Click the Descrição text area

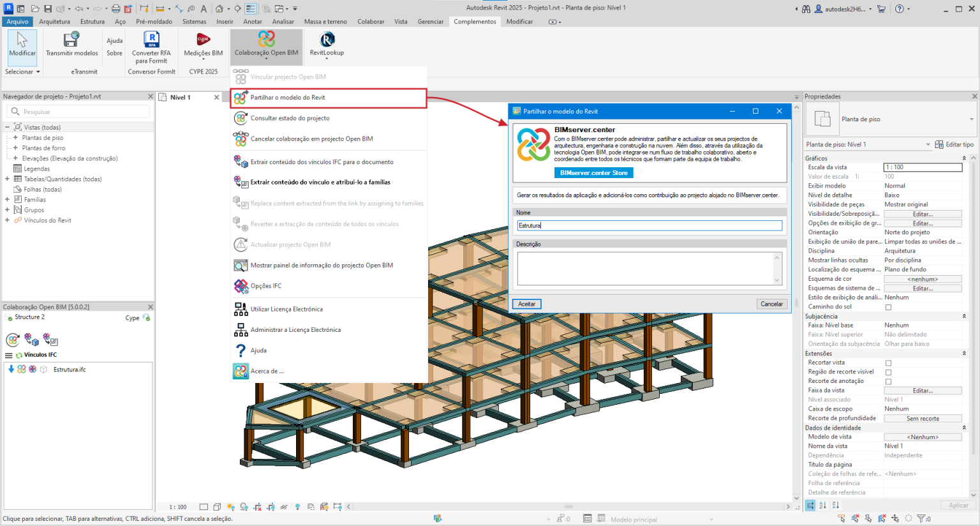pos(644,268)
